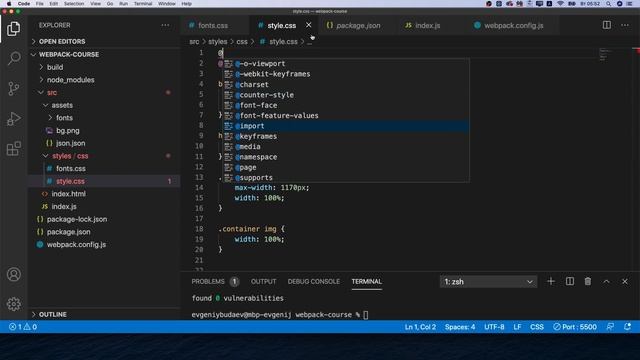Image resolution: width=640 pixels, height=360 pixels.
Task: Open macOS Spotlight search icon
Action: (609, 4)
